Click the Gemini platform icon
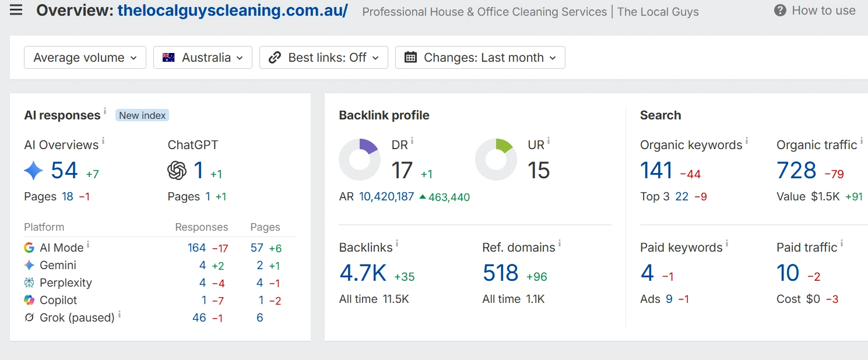This screenshot has height=360, width=868. [29, 265]
